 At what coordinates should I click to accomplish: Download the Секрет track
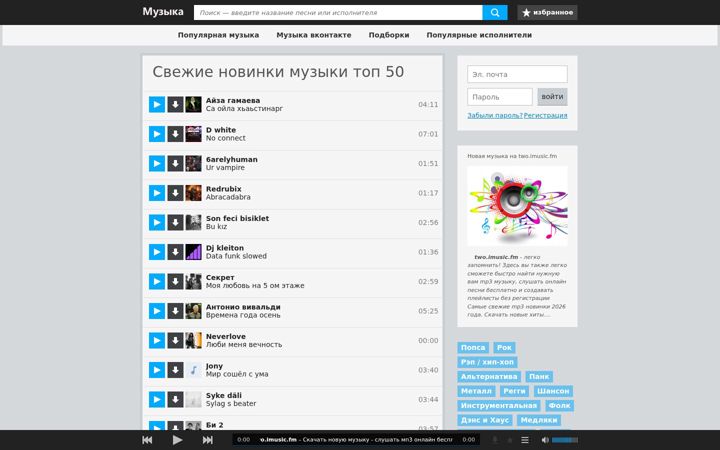click(175, 281)
